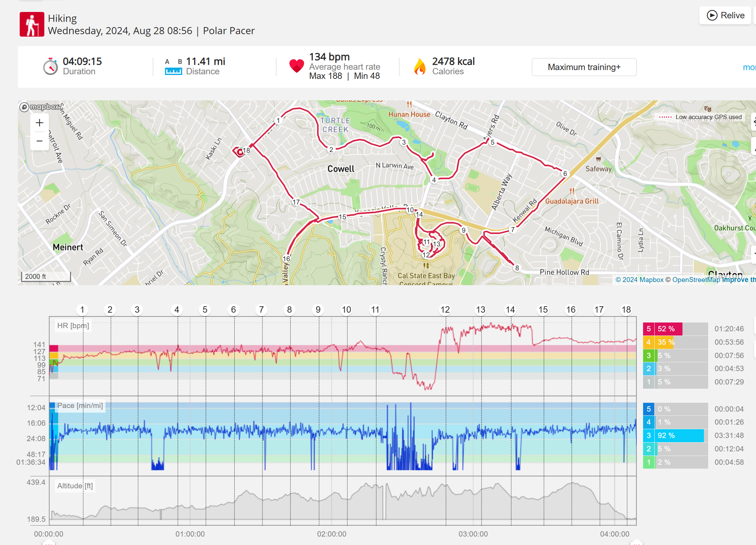Toggle the HR [bpm] graph label
Image resolution: width=756 pixels, height=545 pixels.
coord(73,326)
